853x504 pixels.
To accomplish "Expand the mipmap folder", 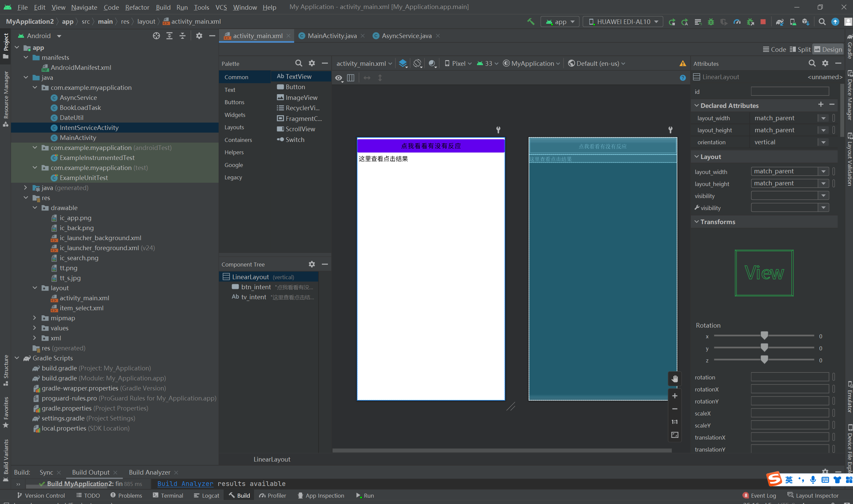I will click(x=35, y=318).
